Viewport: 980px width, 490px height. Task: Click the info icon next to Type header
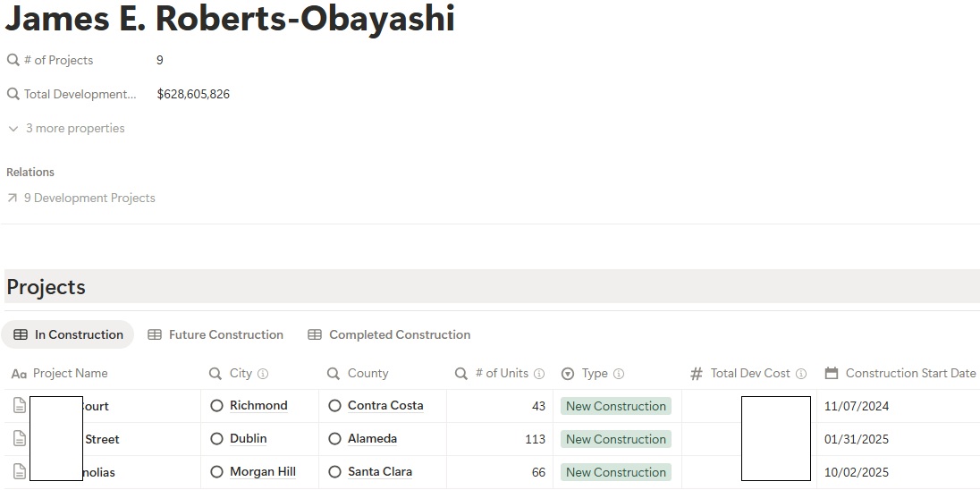point(619,374)
